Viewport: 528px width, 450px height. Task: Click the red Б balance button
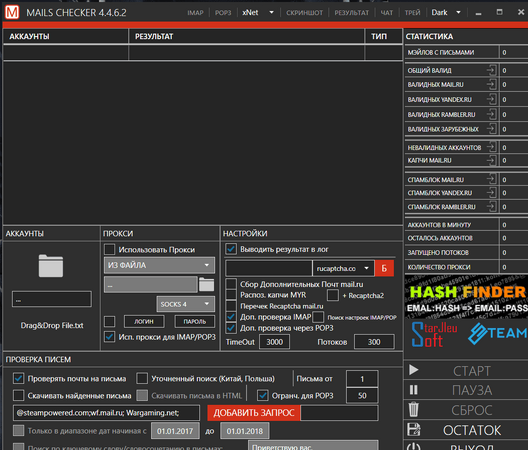click(384, 268)
